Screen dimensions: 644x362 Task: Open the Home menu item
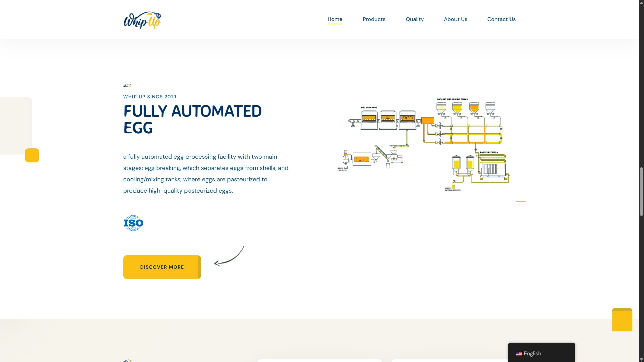click(335, 19)
